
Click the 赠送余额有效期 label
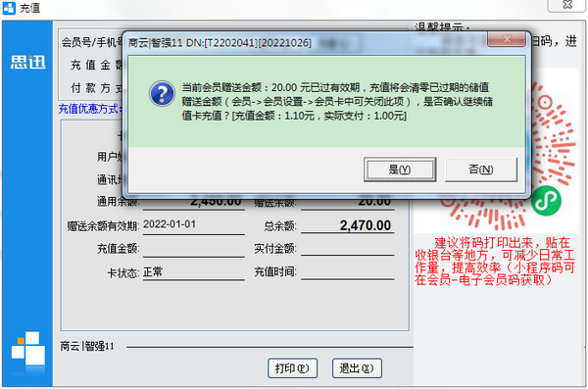pos(103,226)
